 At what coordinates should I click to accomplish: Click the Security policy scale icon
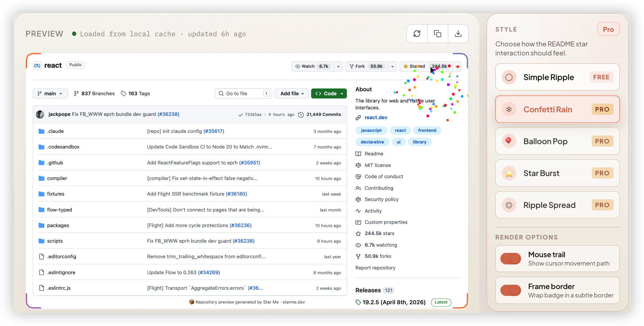(x=358, y=200)
